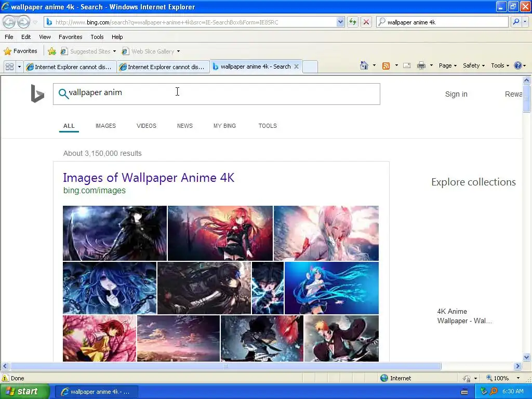Open the red-haired girl anime thumbnail

click(x=220, y=233)
